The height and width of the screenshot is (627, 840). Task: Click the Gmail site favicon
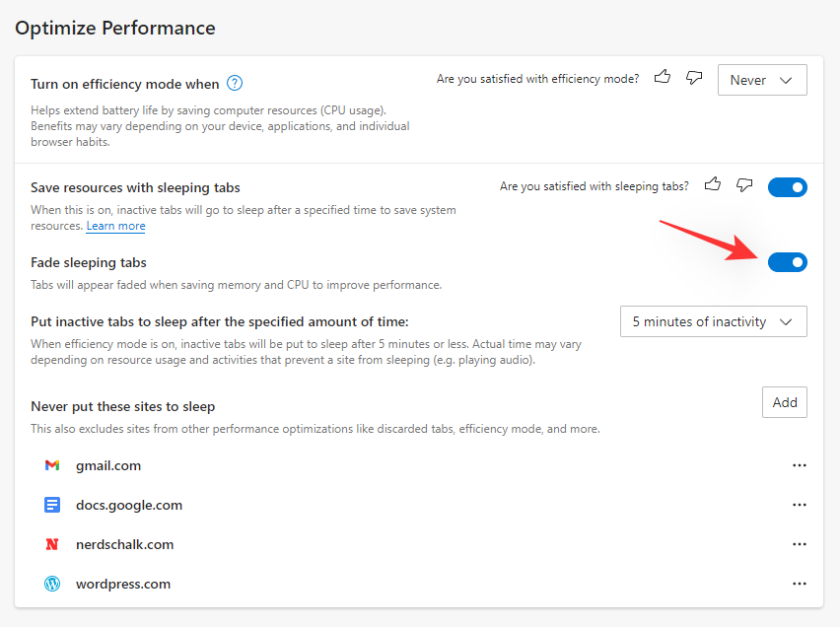pyautogui.click(x=51, y=464)
